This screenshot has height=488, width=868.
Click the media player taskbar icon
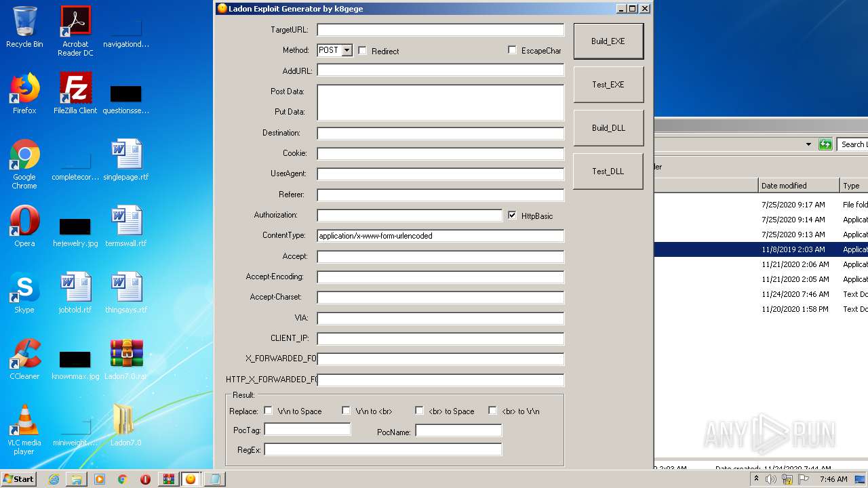pos(100,479)
